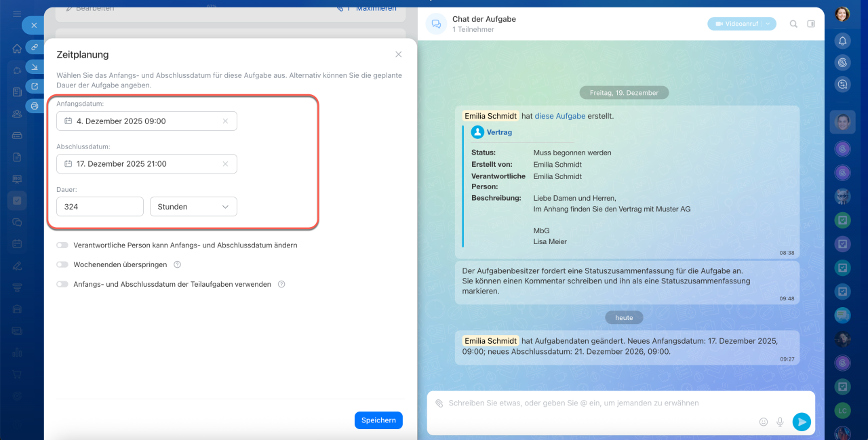Go to Home in left sidebar
This screenshot has height=440, width=868.
pos(17,49)
